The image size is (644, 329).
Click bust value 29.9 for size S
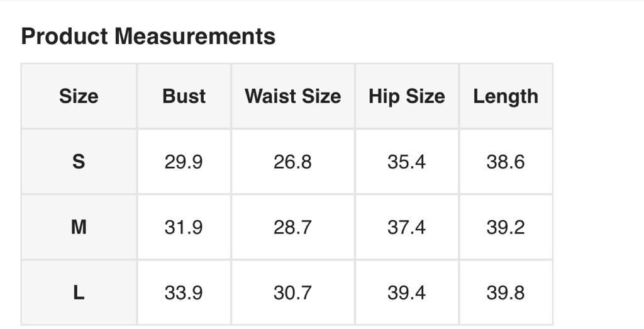pyautogui.click(x=184, y=162)
